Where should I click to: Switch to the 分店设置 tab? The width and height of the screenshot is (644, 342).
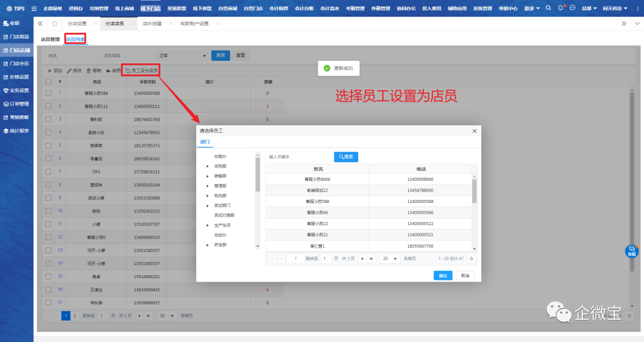click(x=77, y=23)
